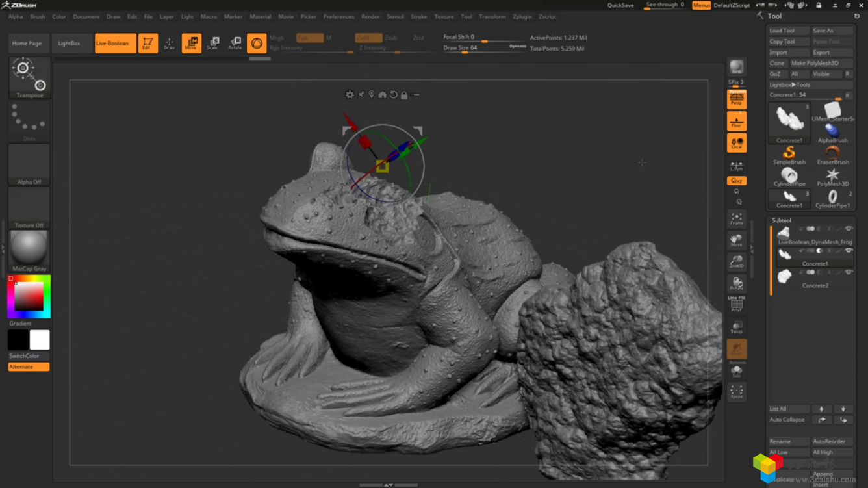Screen dimensions: 868x488
Task: Open the Zplugin menu
Action: (x=522, y=17)
